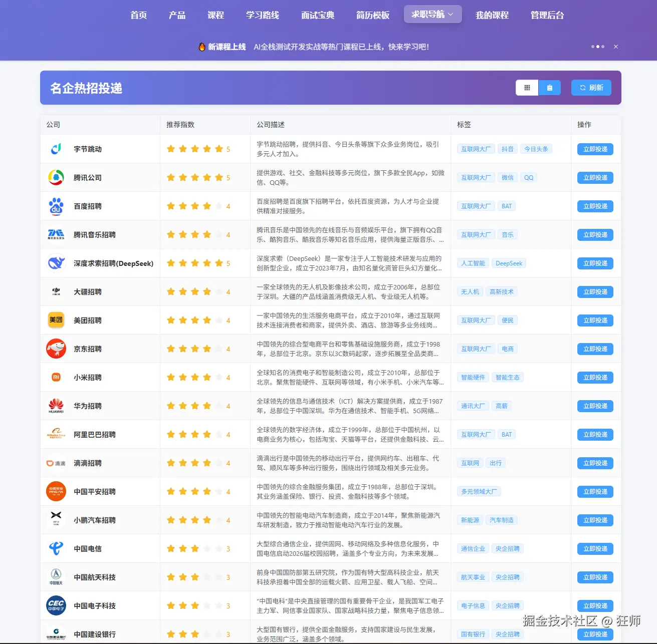
Task: Open 学习路线 navigation item
Action: [263, 15]
